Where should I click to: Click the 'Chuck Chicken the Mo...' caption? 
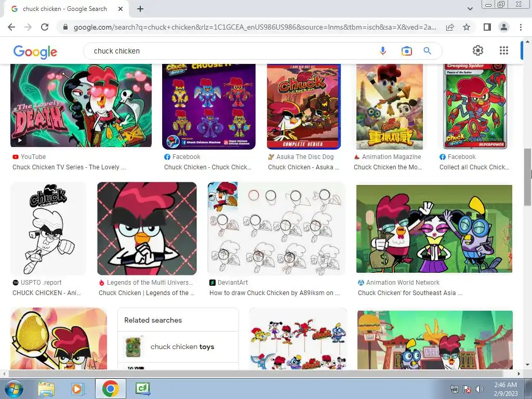(x=388, y=167)
